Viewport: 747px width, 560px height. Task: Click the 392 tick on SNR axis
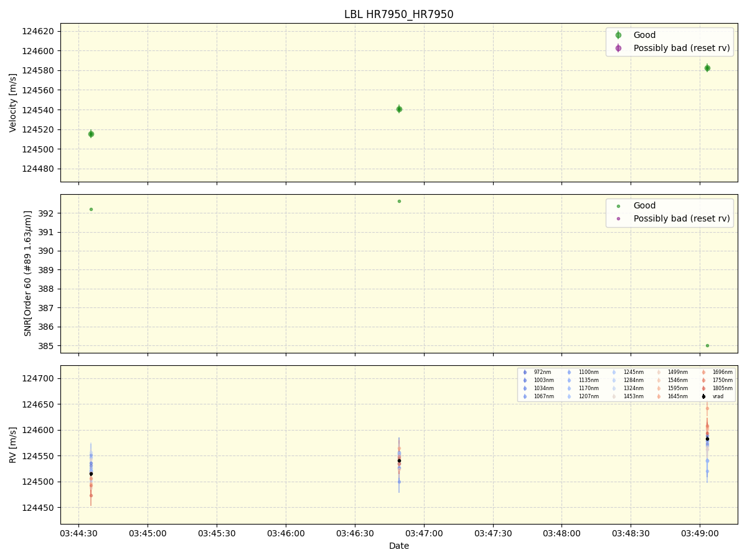pyautogui.click(x=47, y=213)
